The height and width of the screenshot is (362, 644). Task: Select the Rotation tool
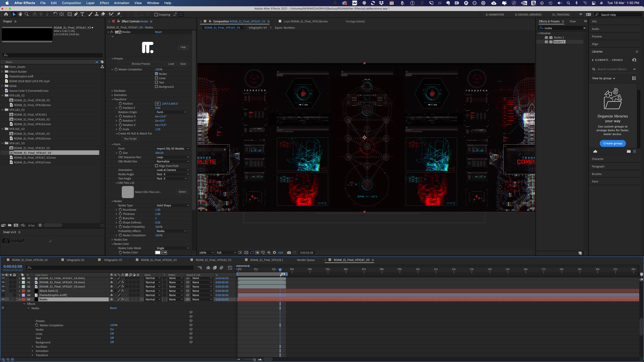click(55, 14)
